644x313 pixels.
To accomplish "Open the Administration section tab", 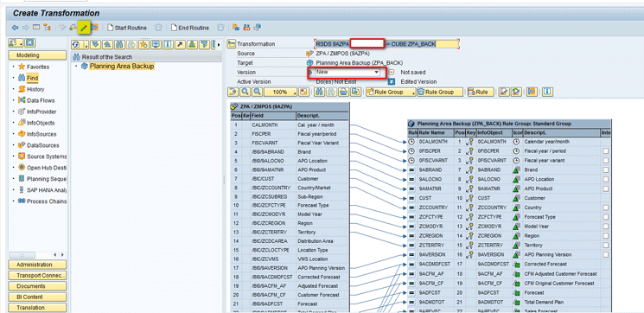I will coord(37,265).
